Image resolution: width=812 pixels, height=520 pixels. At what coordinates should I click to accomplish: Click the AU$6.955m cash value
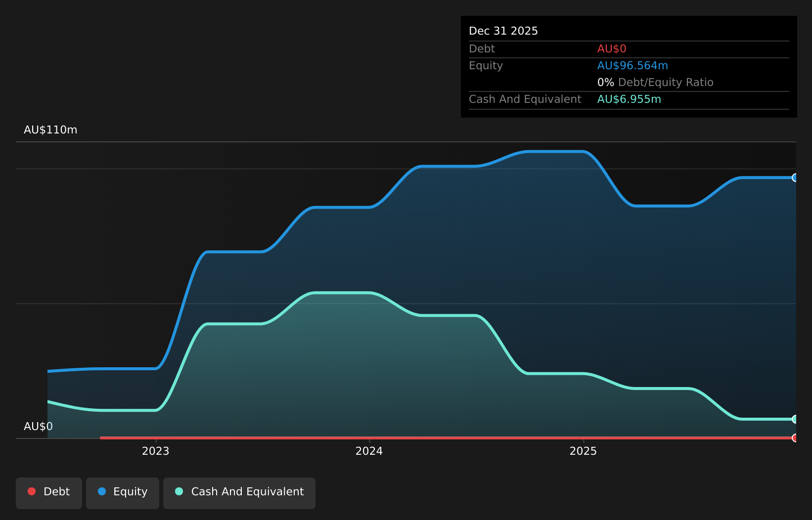click(629, 99)
